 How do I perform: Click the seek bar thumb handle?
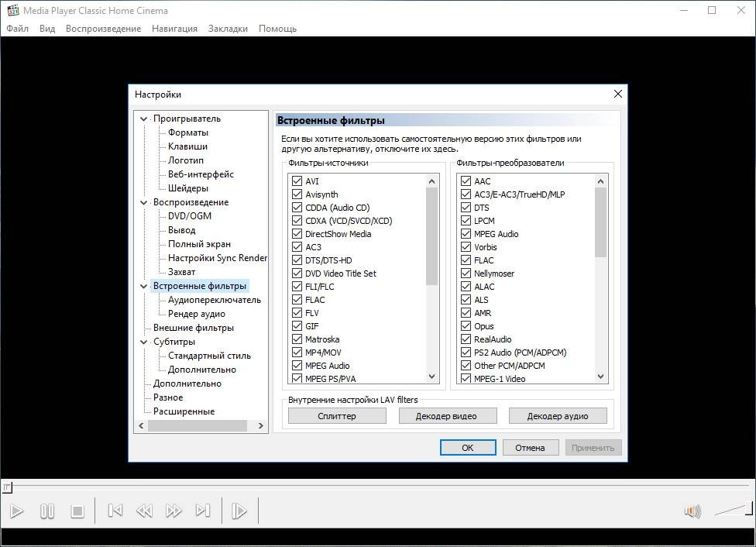(7, 487)
